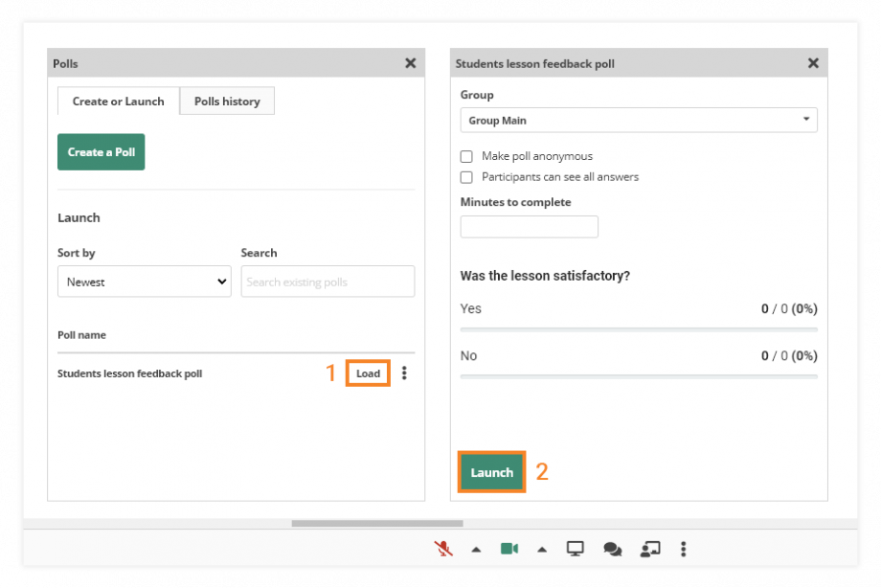Expand the Sort by Newest dropdown
The height and width of the screenshot is (588, 881).
[144, 282]
